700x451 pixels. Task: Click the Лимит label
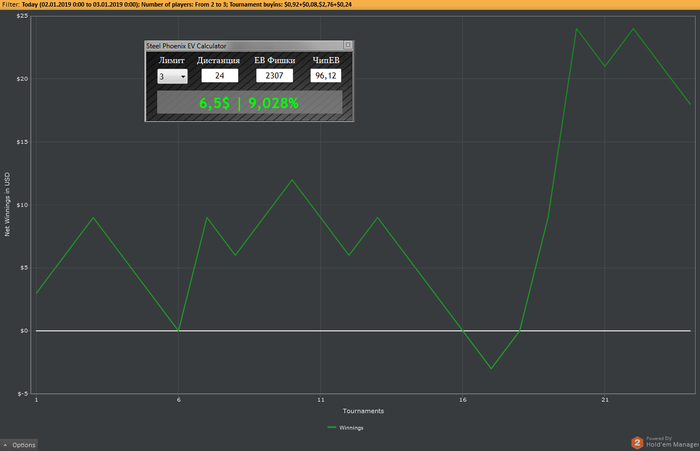[x=172, y=60]
